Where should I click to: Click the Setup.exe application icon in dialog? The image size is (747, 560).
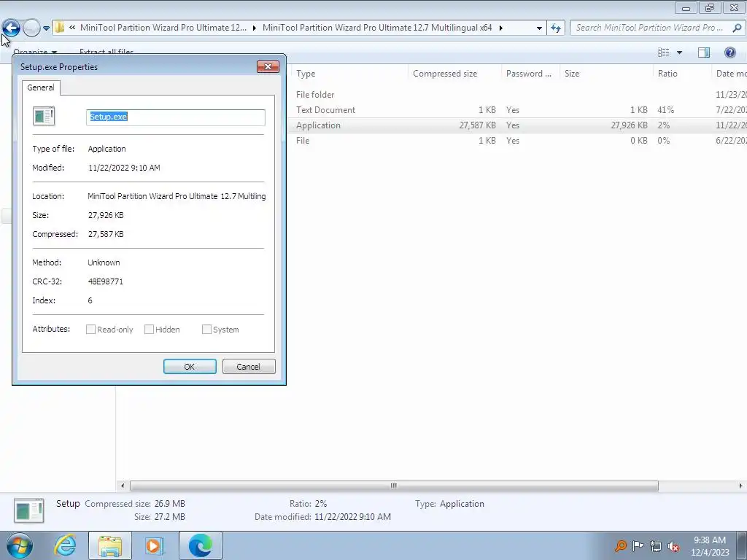point(44,116)
